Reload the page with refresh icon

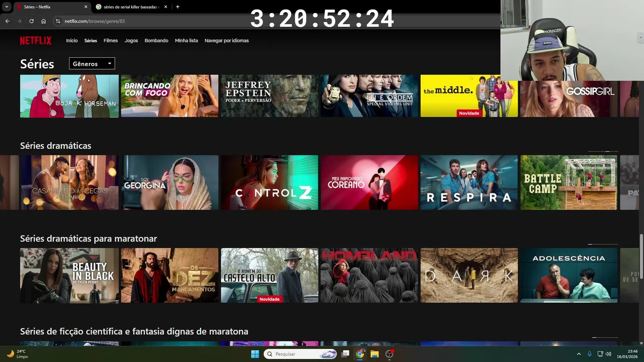[x=31, y=21]
